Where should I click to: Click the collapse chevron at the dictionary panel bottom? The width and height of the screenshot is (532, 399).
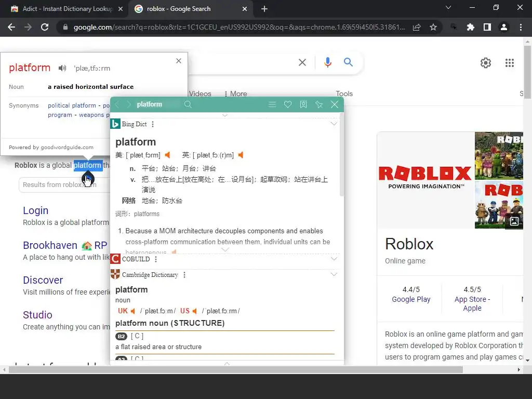(227, 363)
